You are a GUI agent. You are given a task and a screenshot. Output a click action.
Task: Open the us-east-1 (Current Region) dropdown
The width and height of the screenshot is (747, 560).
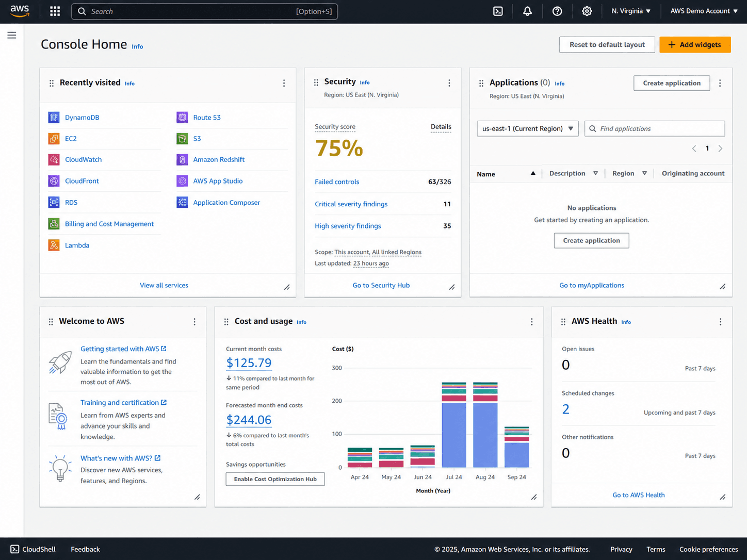(528, 129)
